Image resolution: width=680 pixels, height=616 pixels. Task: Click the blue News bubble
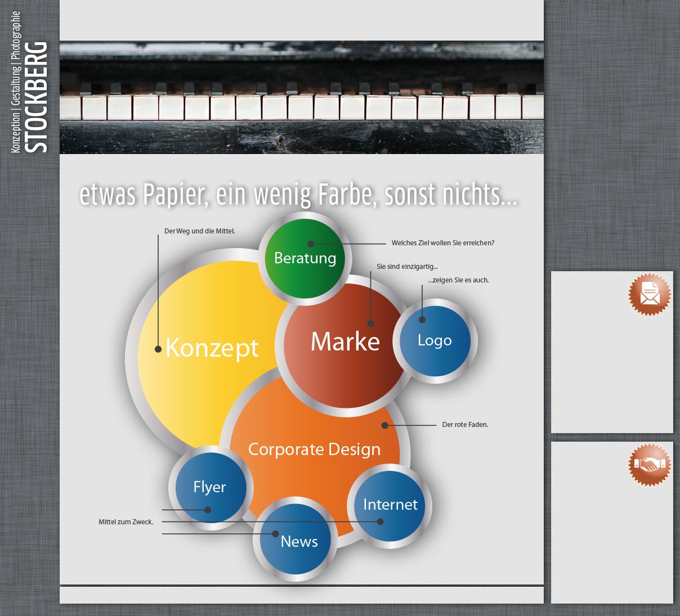tap(299, 542)
